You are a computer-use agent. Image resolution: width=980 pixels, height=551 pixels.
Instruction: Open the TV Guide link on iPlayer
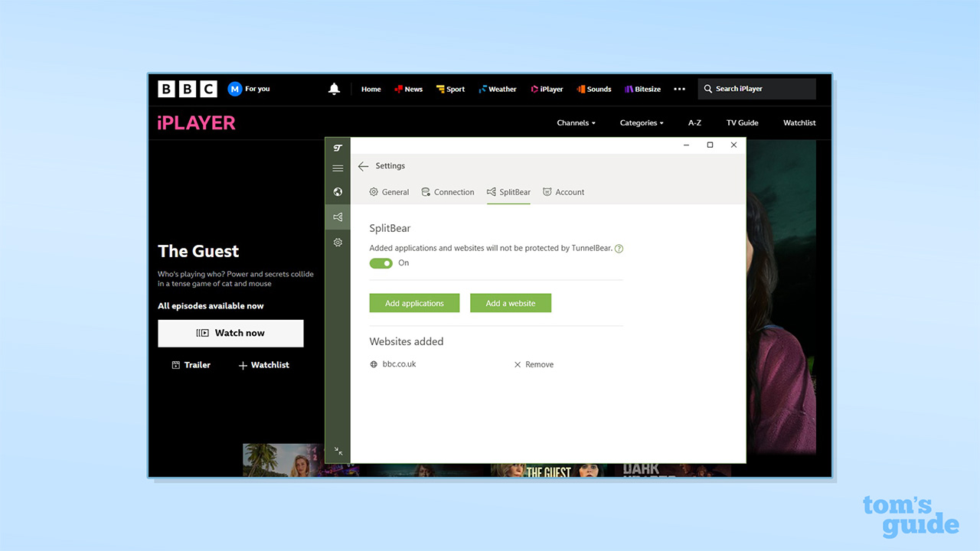click(742, 122)
